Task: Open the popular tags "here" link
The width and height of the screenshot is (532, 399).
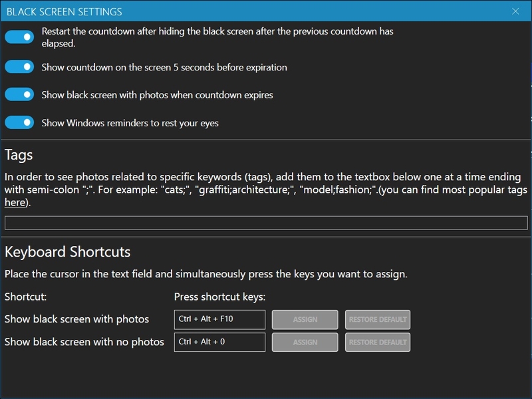Action: tap(17, 203)
